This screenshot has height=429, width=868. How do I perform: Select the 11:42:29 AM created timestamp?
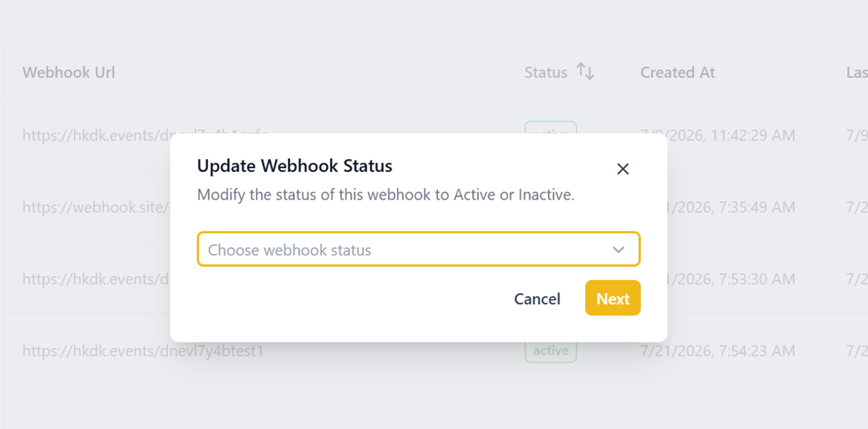pyautogui.click(x=717, y=135)
